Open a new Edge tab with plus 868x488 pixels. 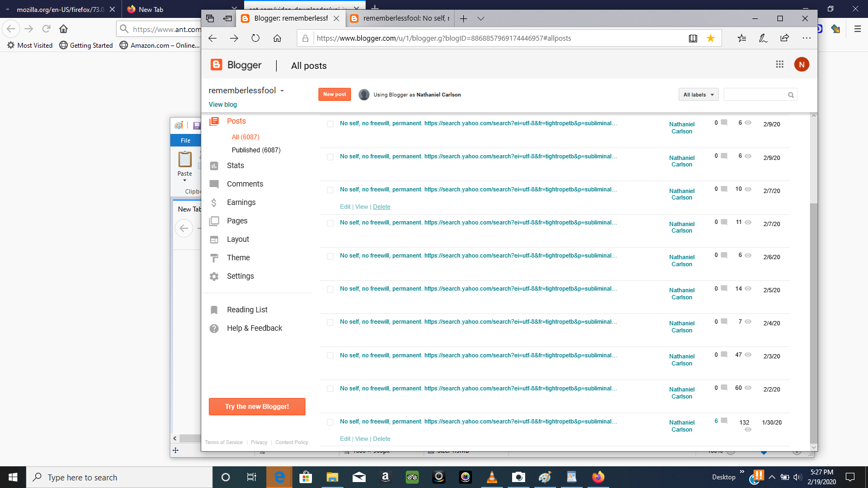(463, 18)
